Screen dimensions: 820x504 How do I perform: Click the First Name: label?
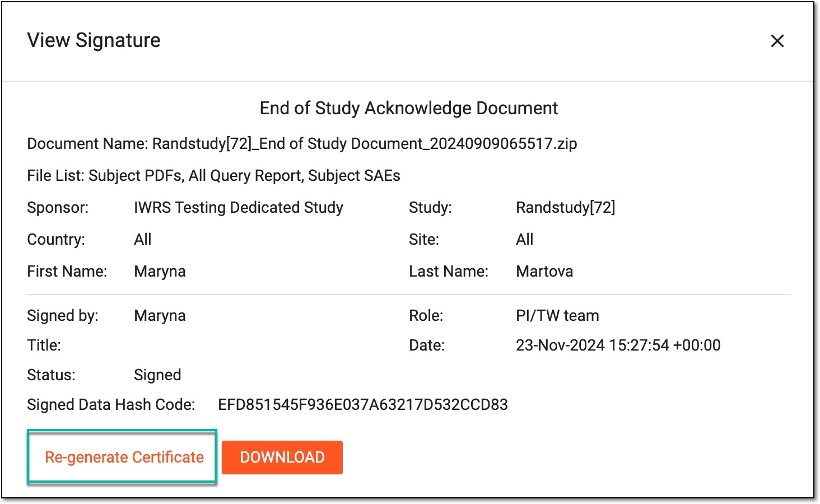(67, 272)
